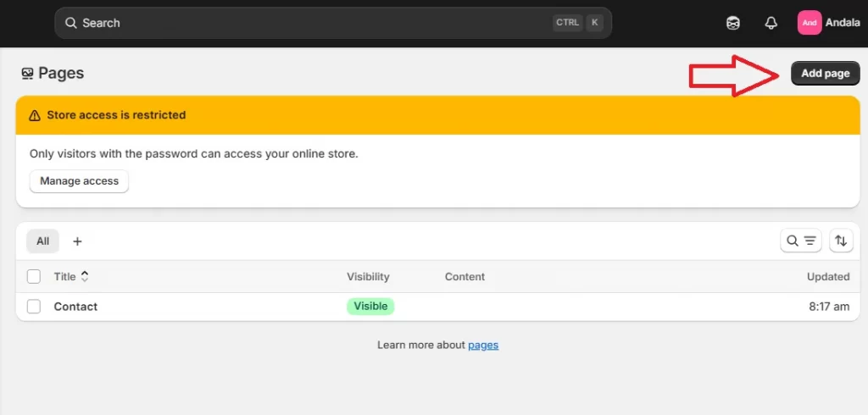Select the All tab
The width and height of the screenshot is (868, 415).
pos(42,241)
